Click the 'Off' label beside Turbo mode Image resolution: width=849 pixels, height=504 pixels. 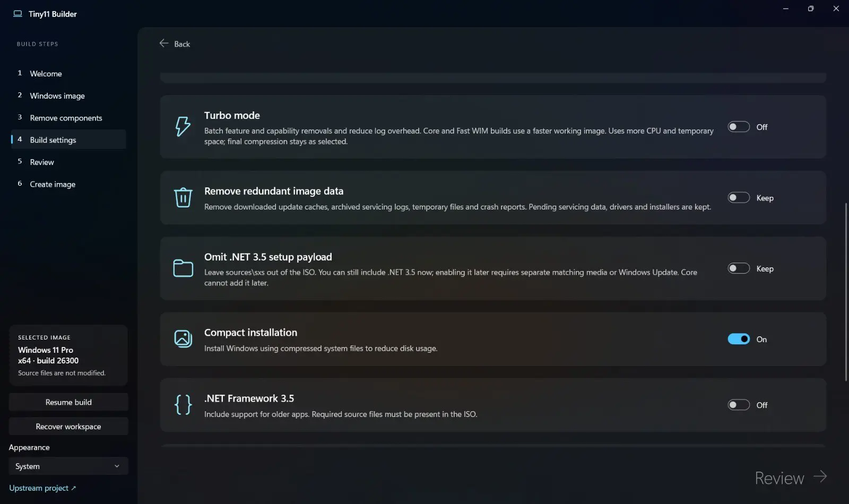762,127
